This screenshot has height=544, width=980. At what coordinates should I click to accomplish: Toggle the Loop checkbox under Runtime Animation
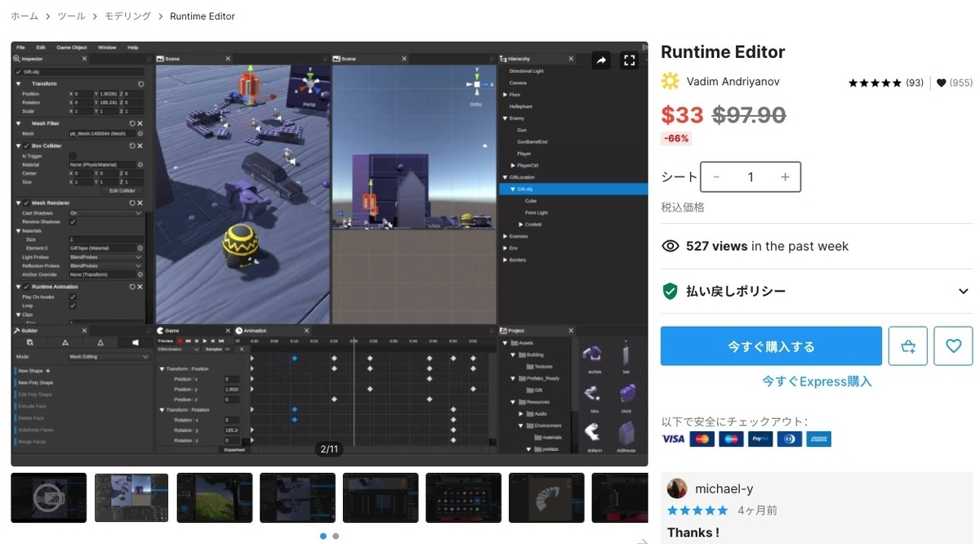pos(73,305)
